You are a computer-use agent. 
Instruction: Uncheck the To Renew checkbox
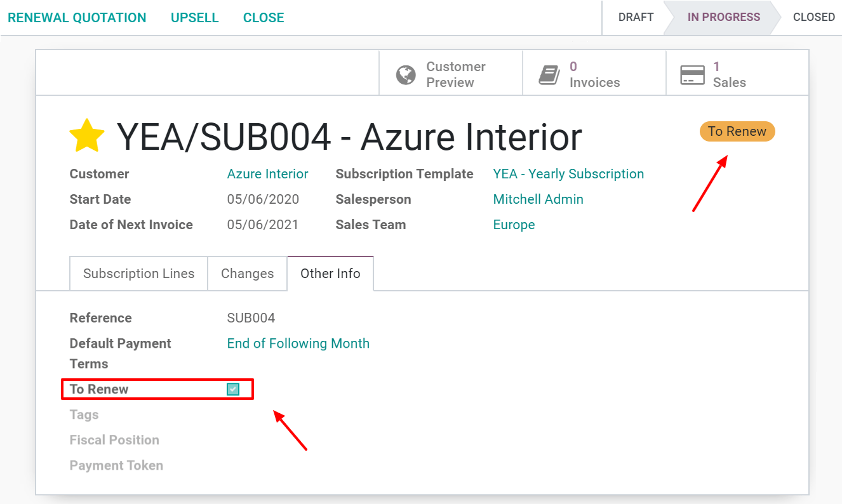click(232, 388)
